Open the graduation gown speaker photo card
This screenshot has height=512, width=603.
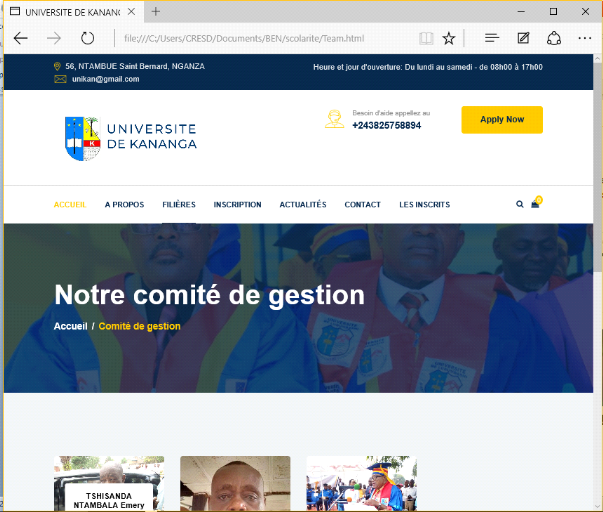point(361,484)
